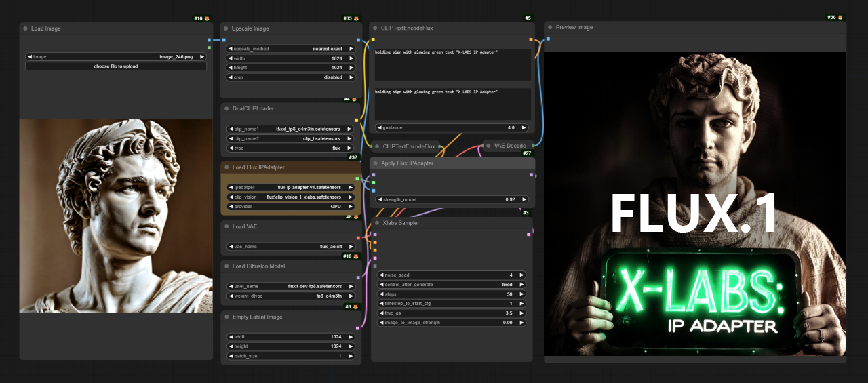Click the strength_model value field showing 0.92
This screenshot has width=868, height=383.
[x=451, y=200]
